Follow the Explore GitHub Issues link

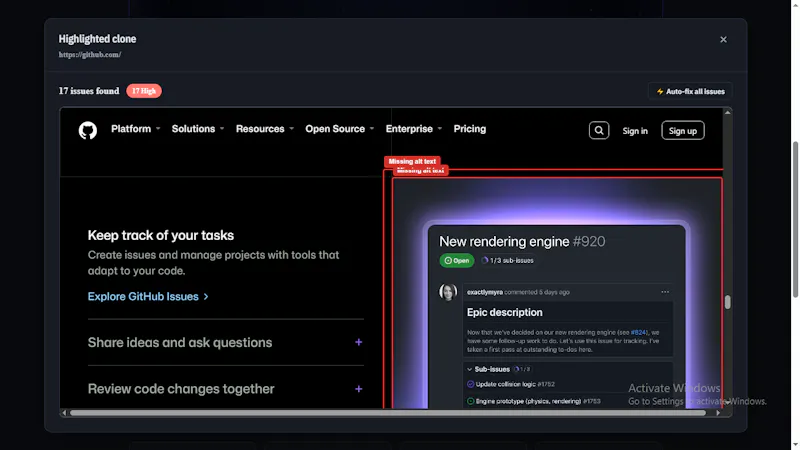click(x=148, y=296)
